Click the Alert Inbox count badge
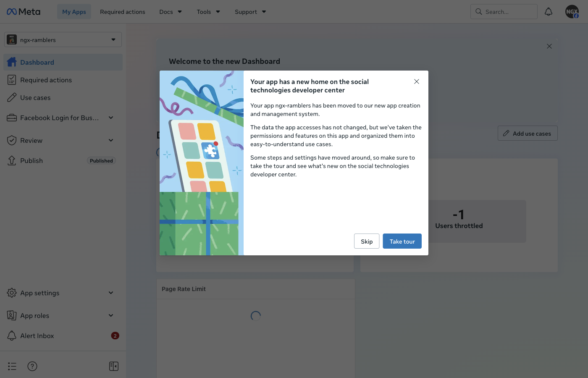Image resolution: width=588 pixels, height=378 pixels. coord(115,336)
